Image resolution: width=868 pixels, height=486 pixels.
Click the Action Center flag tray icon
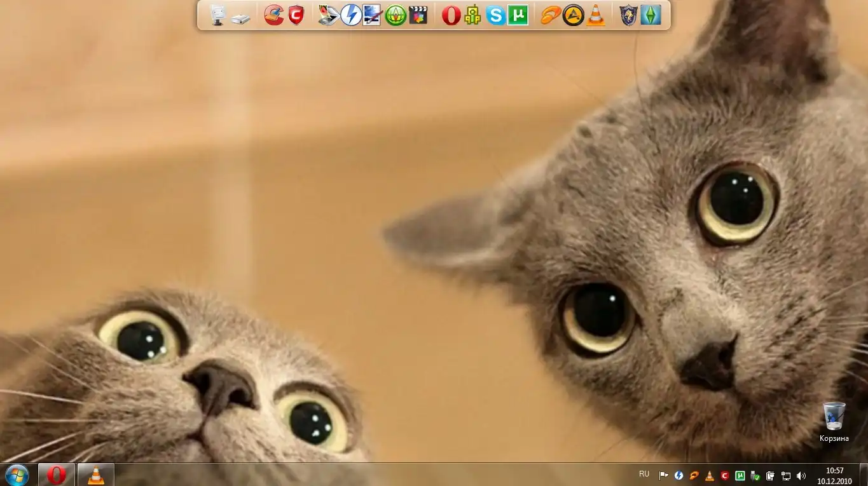663,475
